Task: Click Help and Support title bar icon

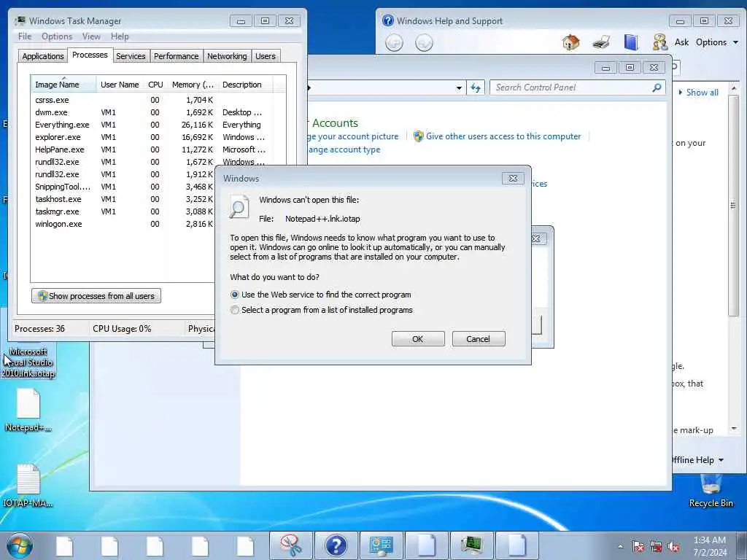Action: (x=388, y=21)
